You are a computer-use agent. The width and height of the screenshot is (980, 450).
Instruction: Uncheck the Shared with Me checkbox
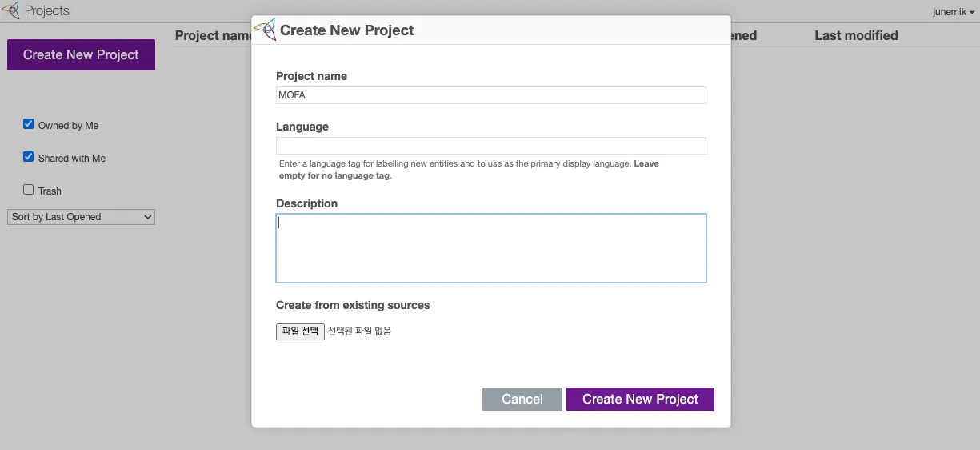pos(29,157)
